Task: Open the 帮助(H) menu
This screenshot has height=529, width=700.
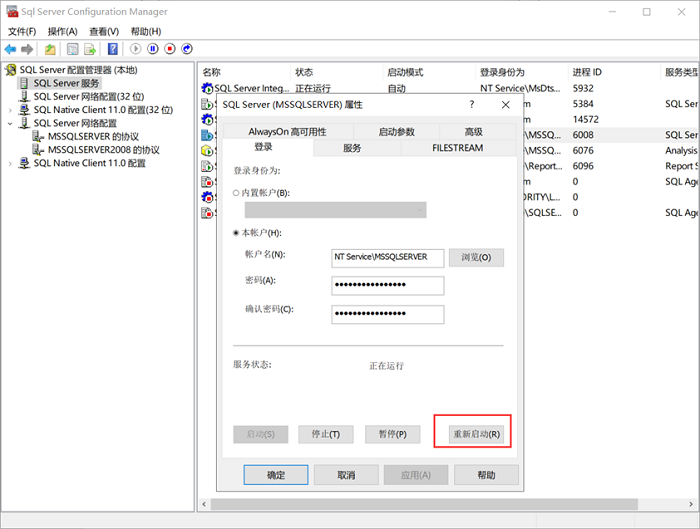Action: pyautogui.click(x=146, y=31)
